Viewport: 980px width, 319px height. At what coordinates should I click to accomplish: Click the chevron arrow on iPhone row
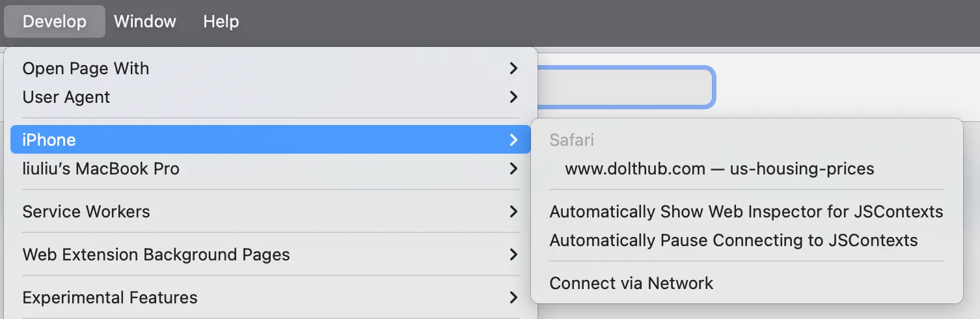point(513,139)
